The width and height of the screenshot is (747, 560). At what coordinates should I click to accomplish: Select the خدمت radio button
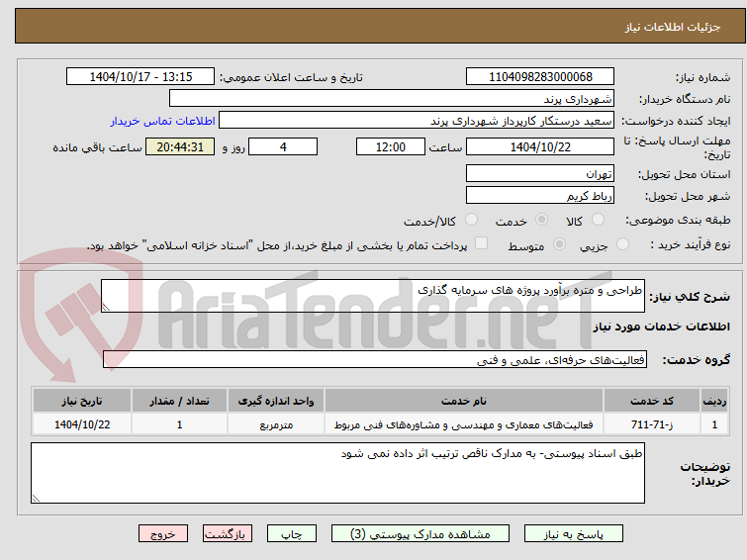[541, 220]
